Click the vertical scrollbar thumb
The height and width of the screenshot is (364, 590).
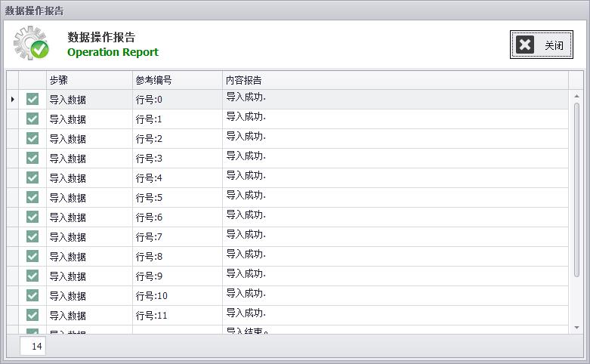577,211
